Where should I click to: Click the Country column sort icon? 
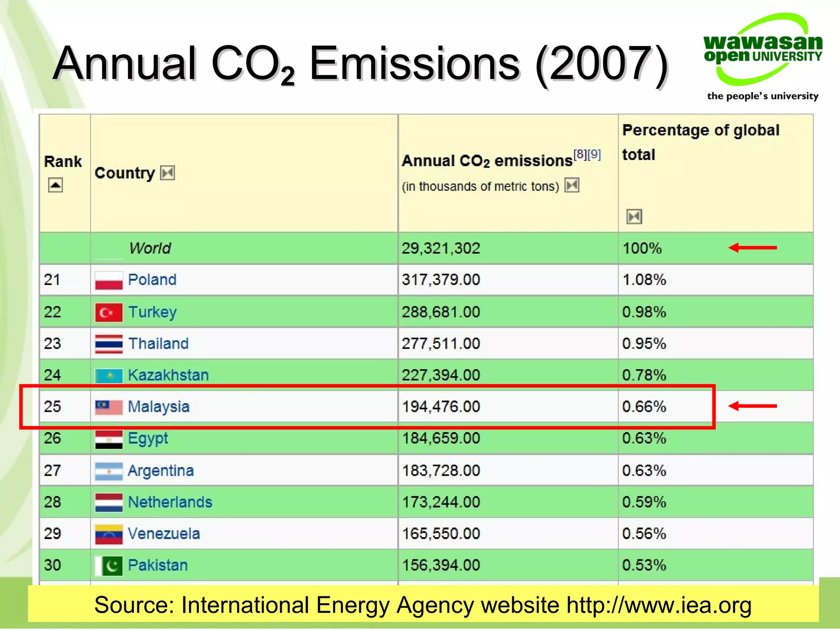click(x=167, y=173)
